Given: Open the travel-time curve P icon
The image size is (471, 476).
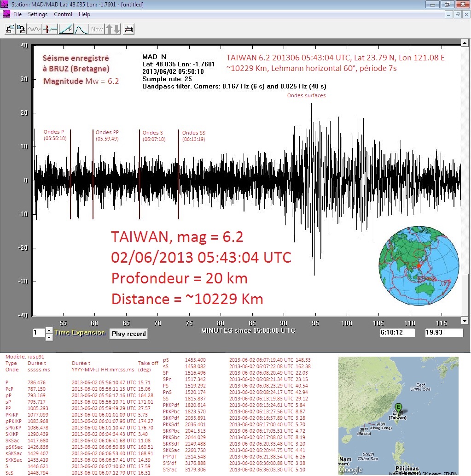Looking at the screenshot, I should point(66,29).
